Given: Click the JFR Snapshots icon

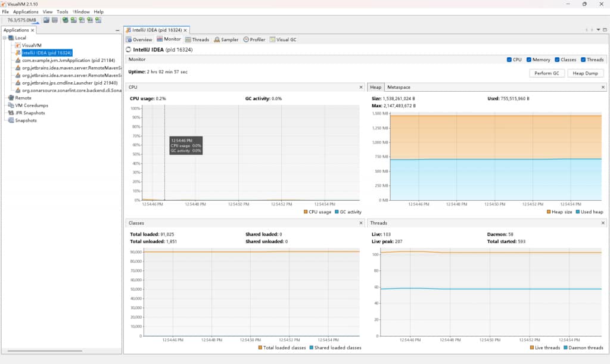Looking at the screenshot, I should [x=11, y=113].
